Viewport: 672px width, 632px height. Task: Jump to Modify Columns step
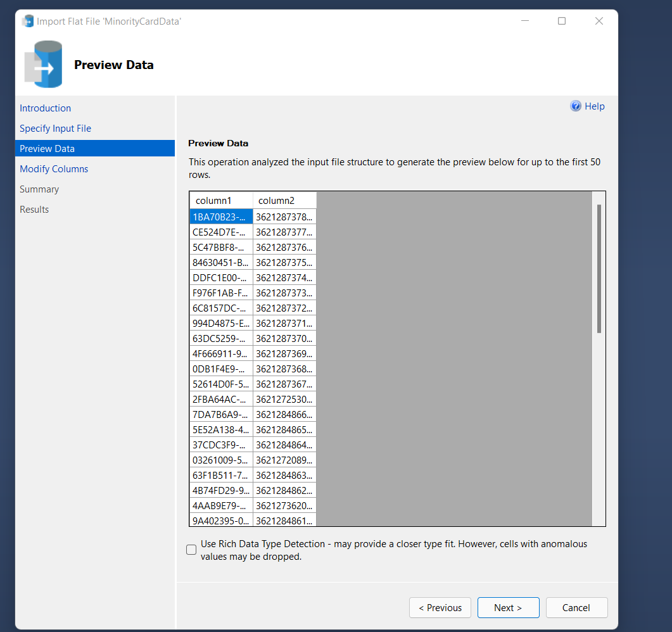54,169
